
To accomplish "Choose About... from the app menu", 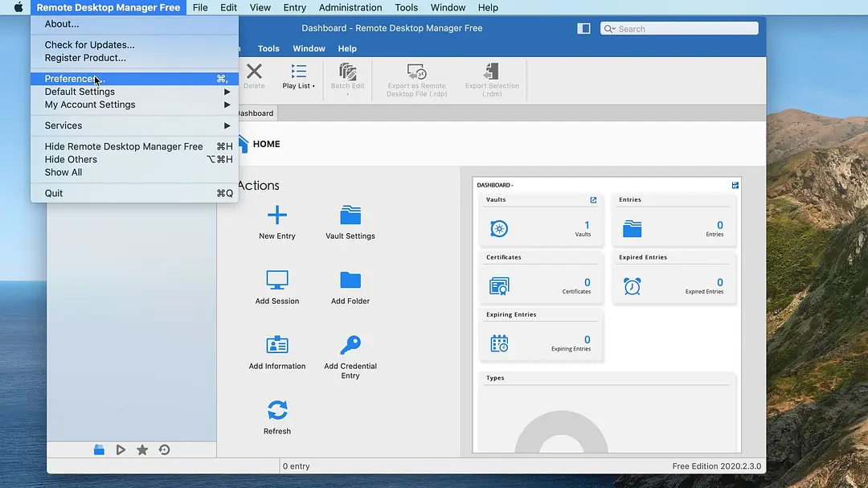I will click(x=134, y=24).
